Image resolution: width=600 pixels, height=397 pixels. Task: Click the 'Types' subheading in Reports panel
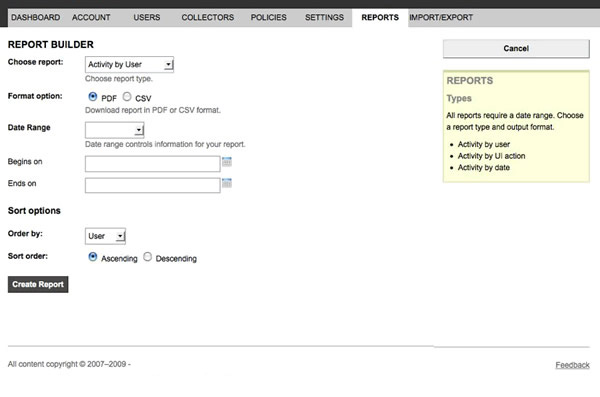coord(459,99)
